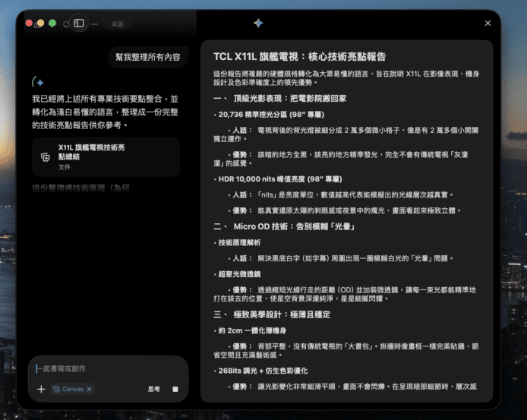
Task: Click the plus icon to add attachments
Action: [x=41, y=389]
